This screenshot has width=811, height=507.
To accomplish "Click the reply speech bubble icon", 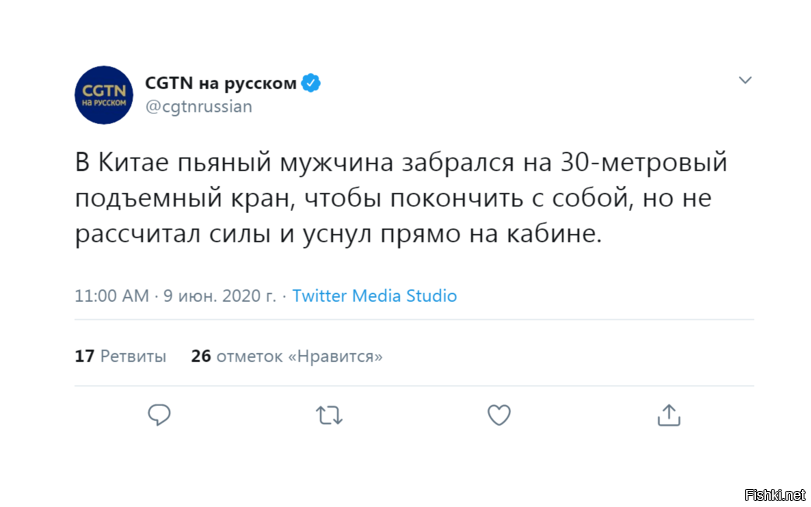I will tap(159, 415).
